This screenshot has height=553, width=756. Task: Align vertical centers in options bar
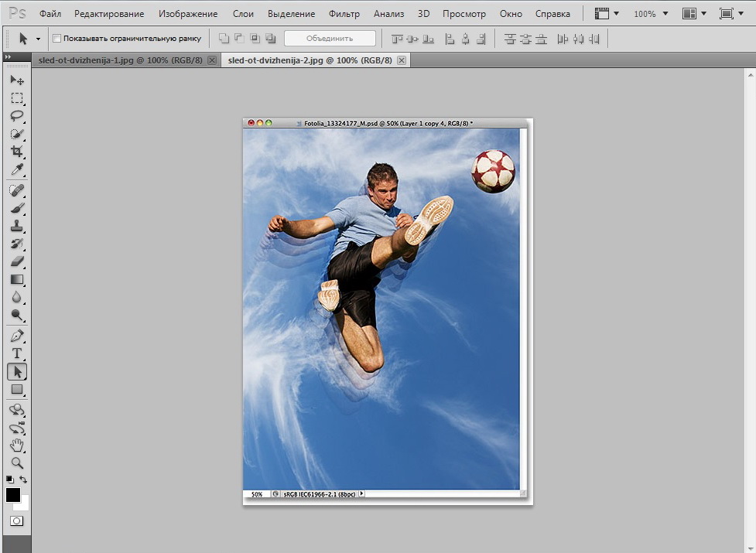(412, 39)
